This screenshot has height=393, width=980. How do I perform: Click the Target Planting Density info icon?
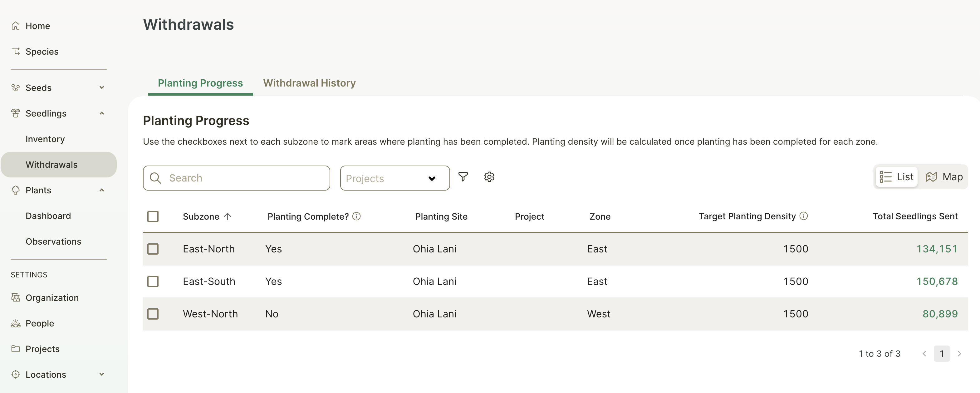tap(803, 216)
